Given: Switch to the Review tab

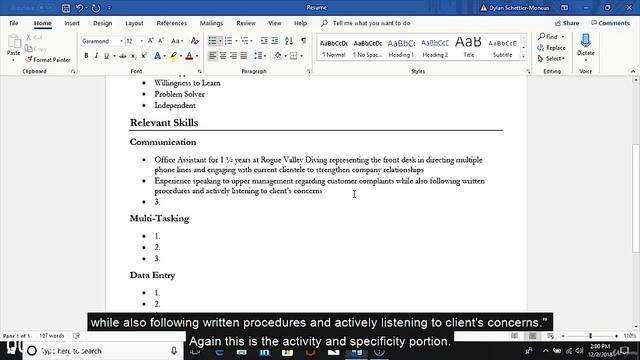Looking at the screenshot, I should pos(246,23).
